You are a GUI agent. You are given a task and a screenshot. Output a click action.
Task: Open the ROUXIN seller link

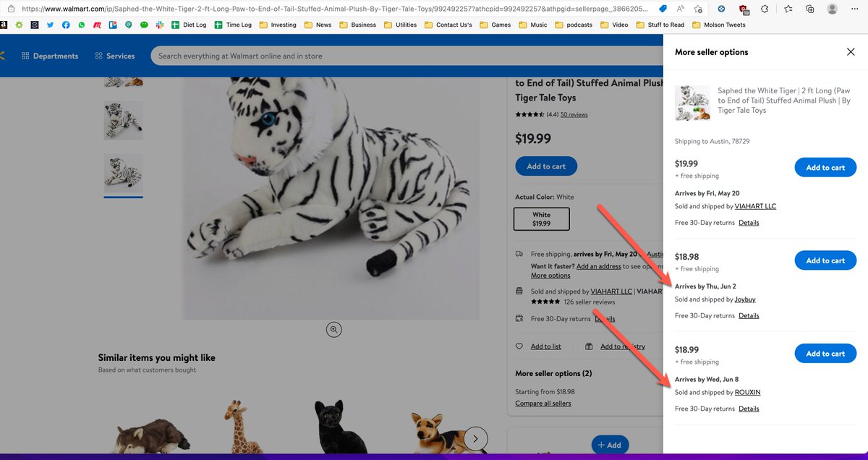coord(747,392)
